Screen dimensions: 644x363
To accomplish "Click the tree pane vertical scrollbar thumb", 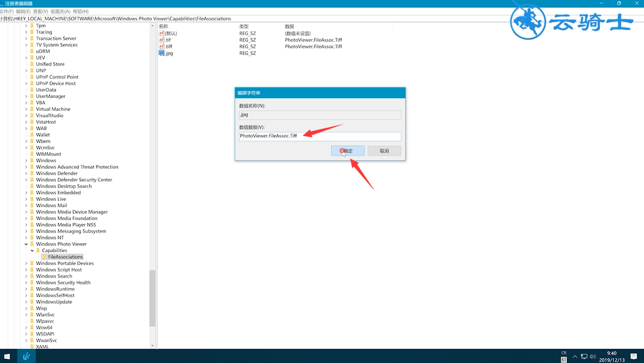I will click(152, 298).
